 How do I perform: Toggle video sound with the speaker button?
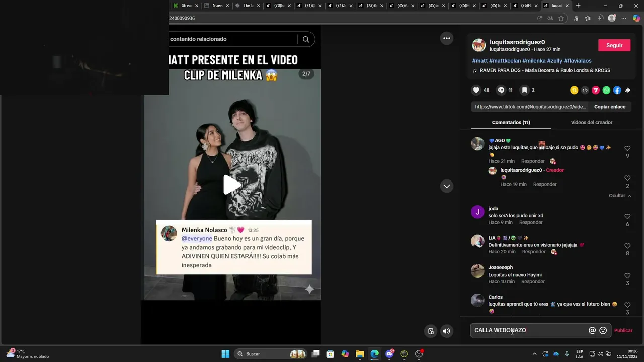[446, 331]
